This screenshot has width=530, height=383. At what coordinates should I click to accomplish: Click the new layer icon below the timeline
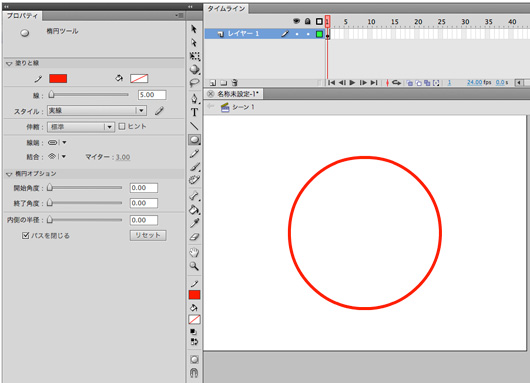213,82
